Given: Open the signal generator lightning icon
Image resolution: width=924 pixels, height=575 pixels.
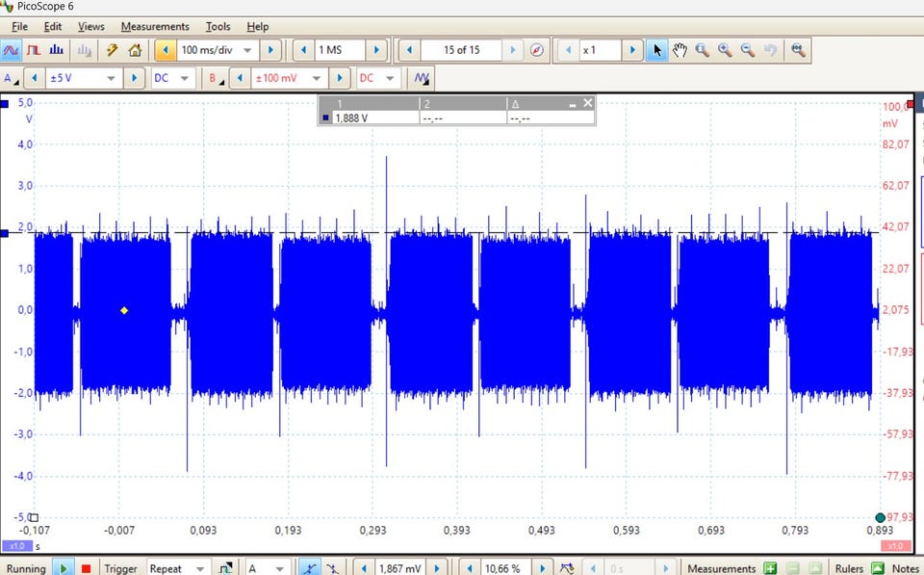Looking at the screenshot, I should [113, 50].
